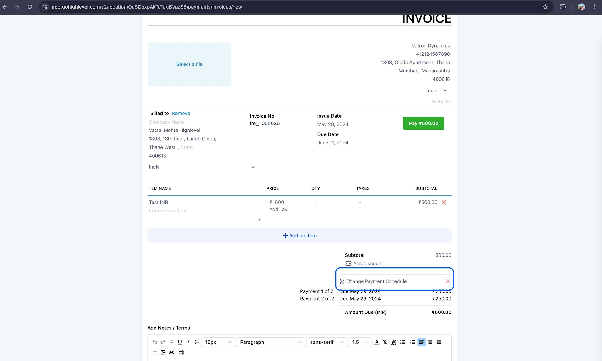This screenshot has width=602, height=361.
Task: Click the Subtotal label
Action: click(354, 255)
